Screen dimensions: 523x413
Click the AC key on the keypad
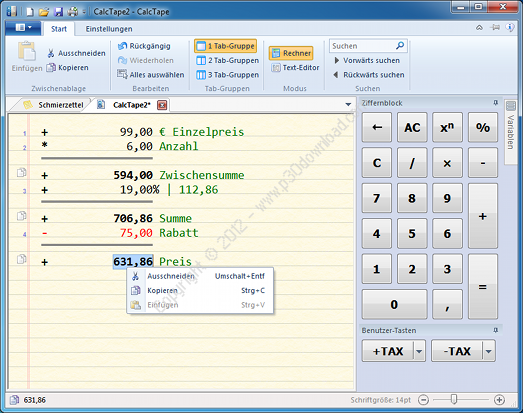412,127
